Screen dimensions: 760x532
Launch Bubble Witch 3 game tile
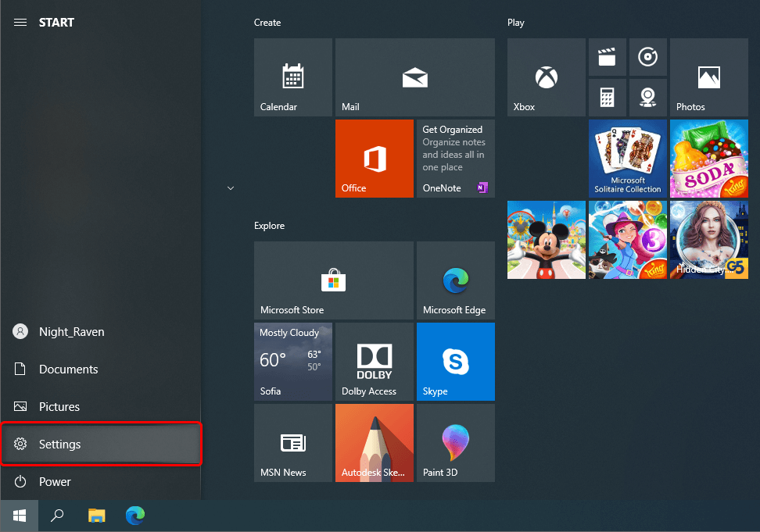628,240
